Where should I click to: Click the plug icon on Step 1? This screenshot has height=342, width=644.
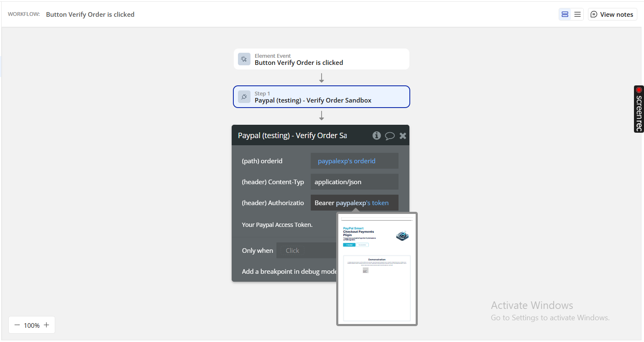coord(244,97)
